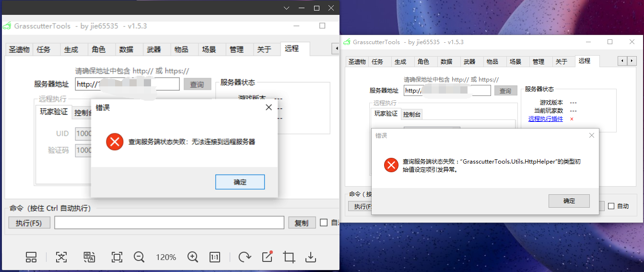Screen dimensions: 644x272
Task: Switch to 圣遗物 tab in standalone GrasscutterTools window
Action: (357, 61)
